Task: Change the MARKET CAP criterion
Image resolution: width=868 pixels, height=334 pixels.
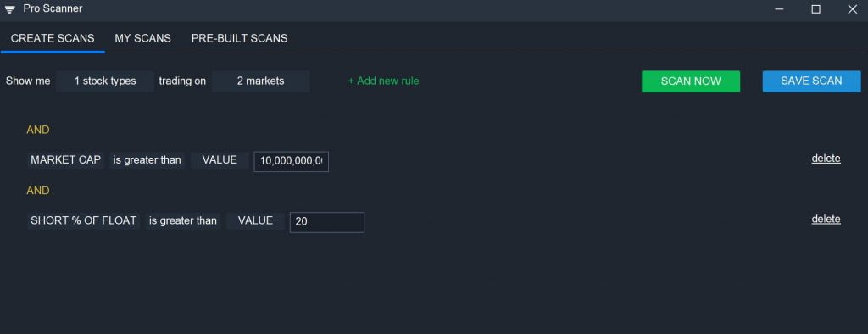Action: tap(66, 160)
